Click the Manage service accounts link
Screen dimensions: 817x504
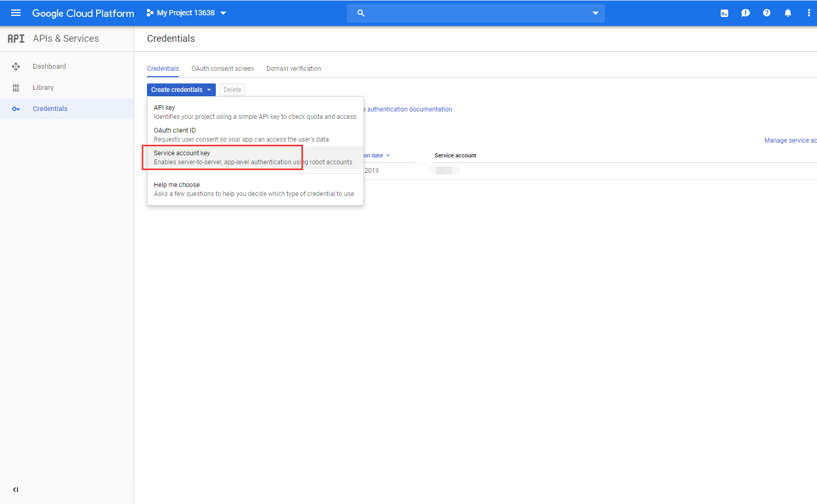tap(791, 141)
